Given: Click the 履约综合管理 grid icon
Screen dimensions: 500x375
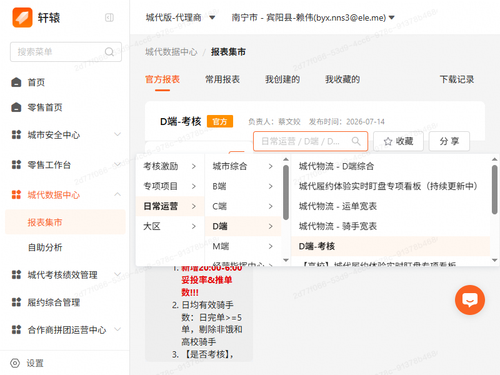Looking at the screenshot, I should (16, 302).
